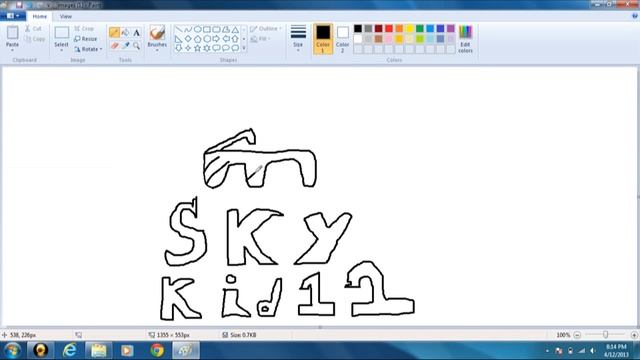The width and height of the screenshot is (640, 360).
Task: Click the zoom in plus button
Action: coord(634,335)
